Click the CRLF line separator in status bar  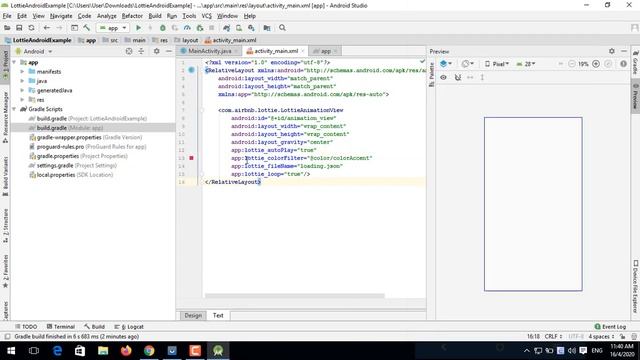coord(553,336)
